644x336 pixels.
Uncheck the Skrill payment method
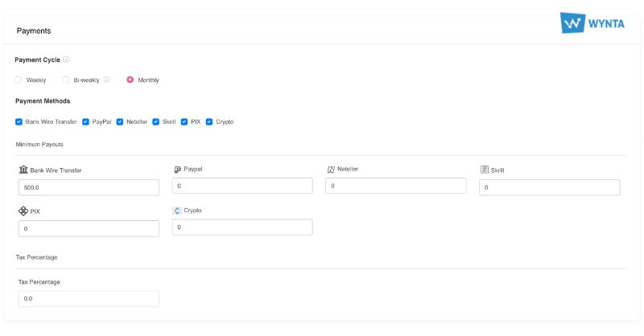pos(155,122)
